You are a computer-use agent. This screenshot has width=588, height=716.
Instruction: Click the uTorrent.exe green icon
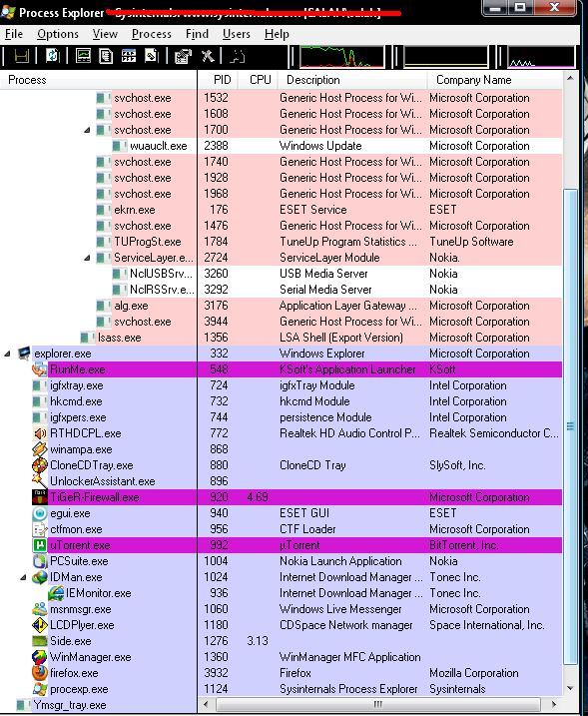tap(40, 545)
